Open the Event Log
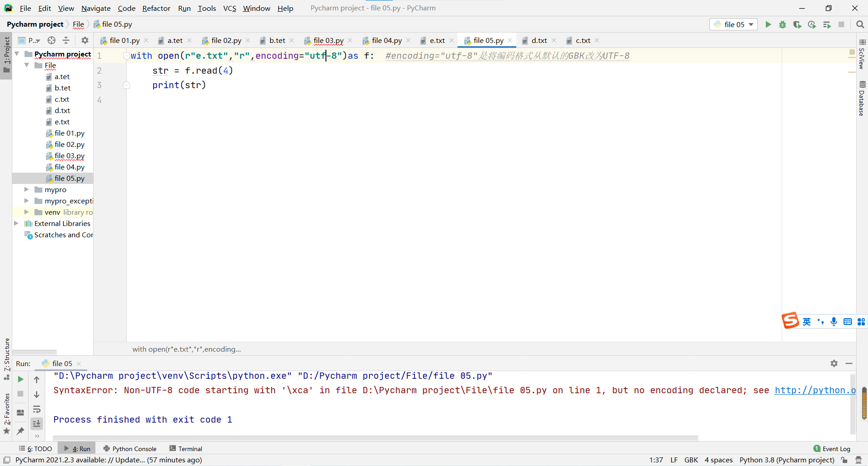 coord(832,448)
